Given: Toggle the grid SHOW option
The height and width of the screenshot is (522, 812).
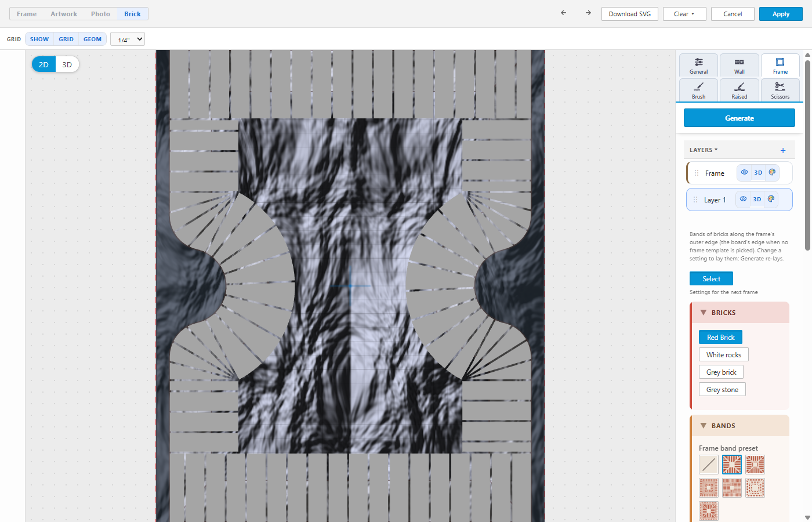Looking at the screenshot, I should coord(39,39).
